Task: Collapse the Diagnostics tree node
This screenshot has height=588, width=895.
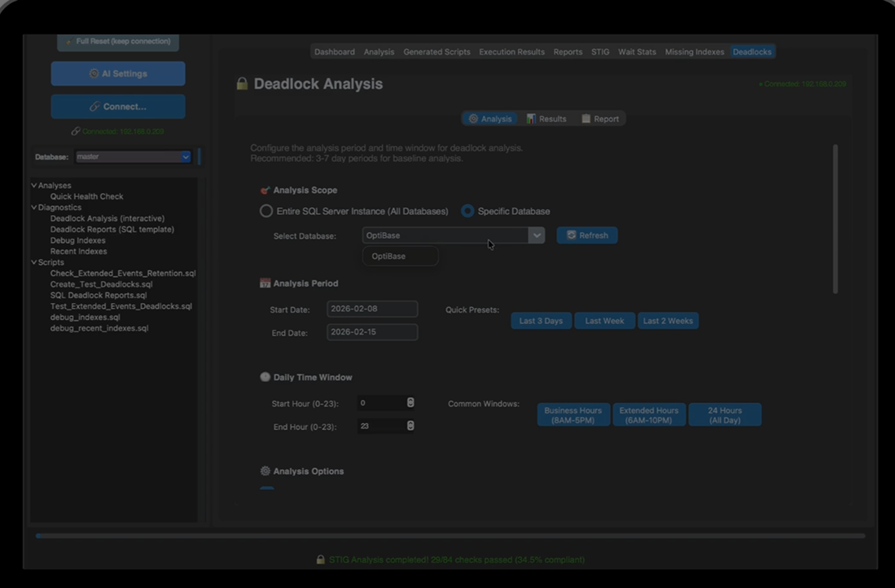Action: pyautogui.click(x=33, y=207)
